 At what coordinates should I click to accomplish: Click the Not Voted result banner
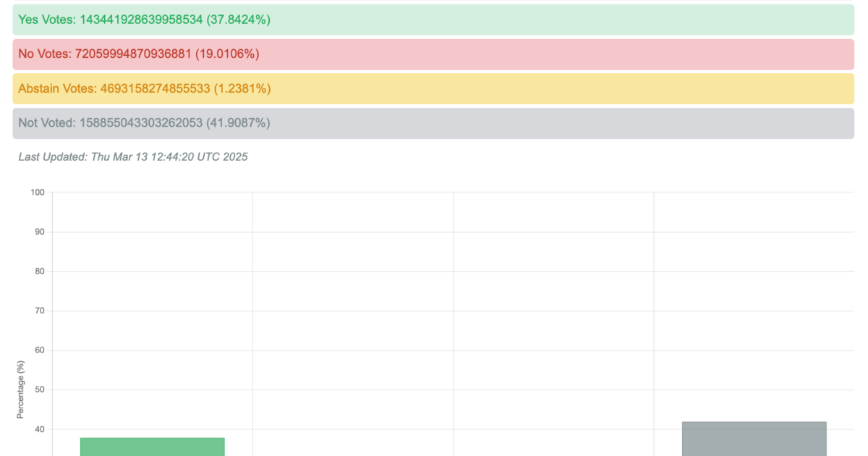click(433, 123)
